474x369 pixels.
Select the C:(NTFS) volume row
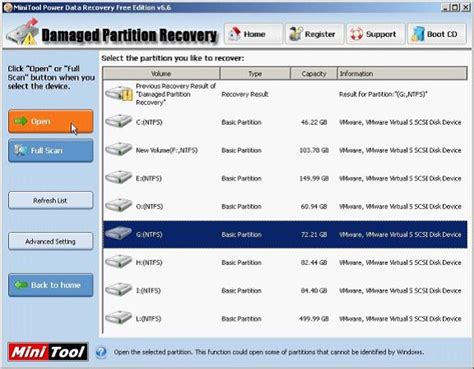[285, 122]
